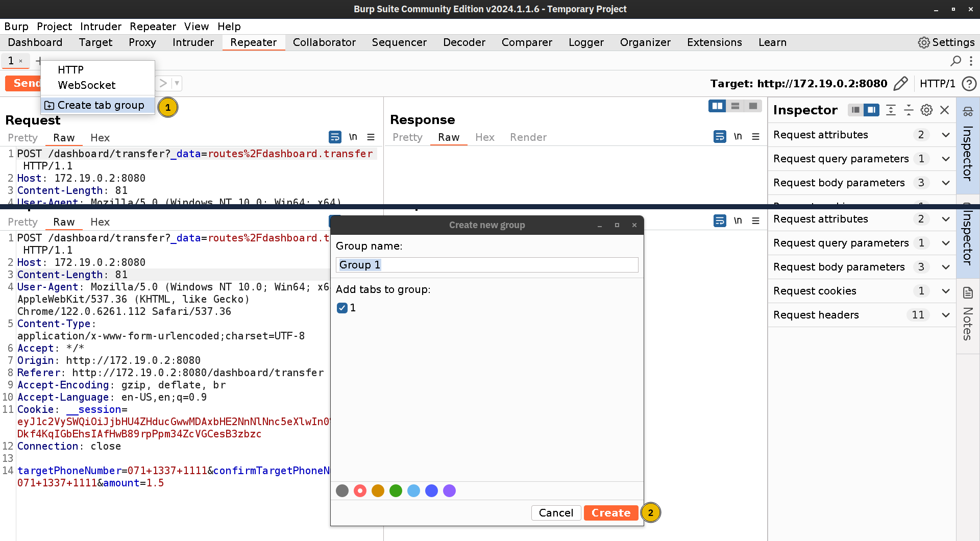Cancel the new group dialog
The image size is (980, 541).
click(556, 512)
